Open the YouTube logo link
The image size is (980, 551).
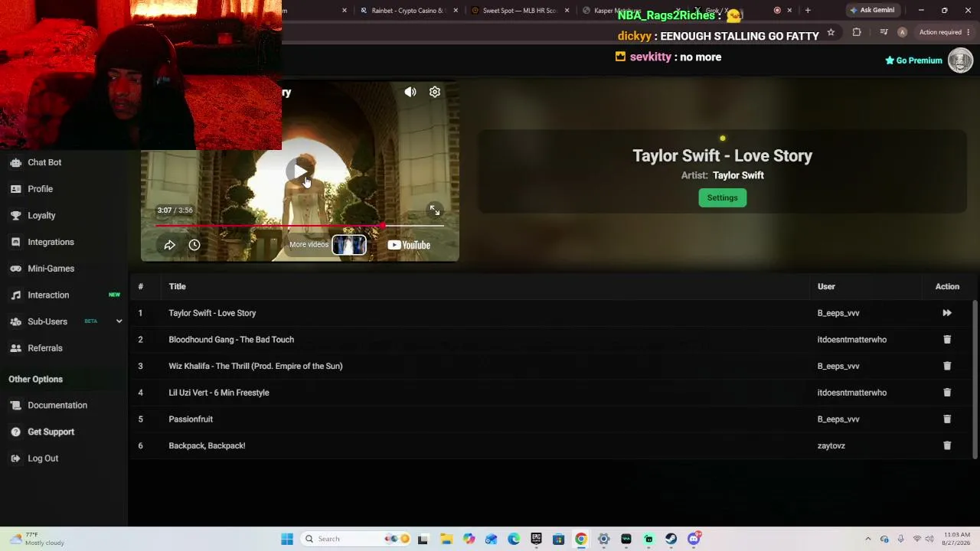(x=409, y=245)
